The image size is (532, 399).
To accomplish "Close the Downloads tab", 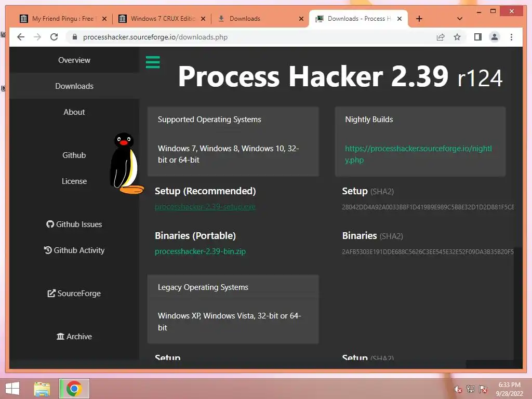I will (301, 19).
